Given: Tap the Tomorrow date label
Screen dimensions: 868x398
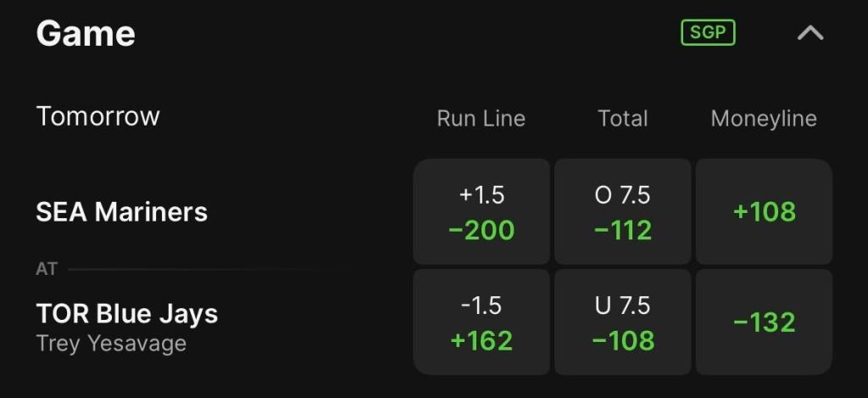Looking at the screenshot, I should [x=98, y=116].
